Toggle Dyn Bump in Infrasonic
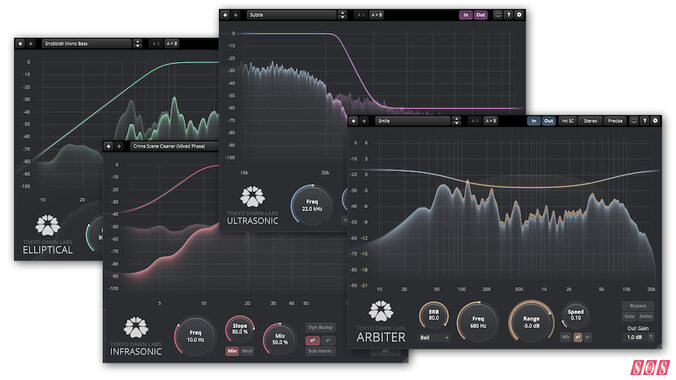This screenshot has width=676, height=380. [x=320, y=327]
